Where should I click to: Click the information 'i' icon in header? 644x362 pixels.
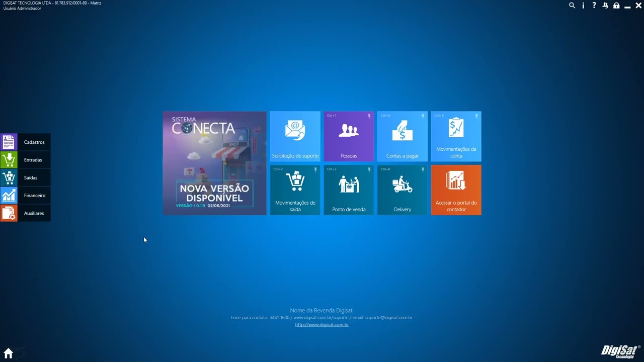tap(583, 6)
